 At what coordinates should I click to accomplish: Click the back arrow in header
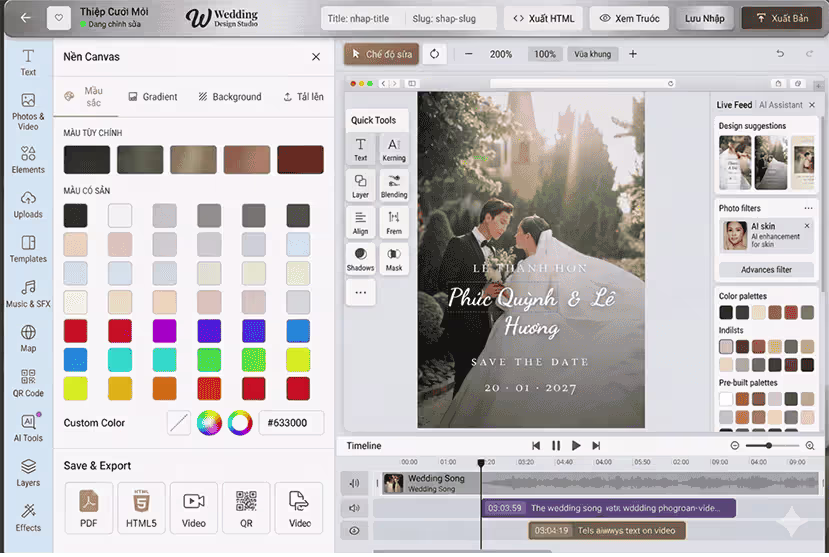click(x=25, y=18)
